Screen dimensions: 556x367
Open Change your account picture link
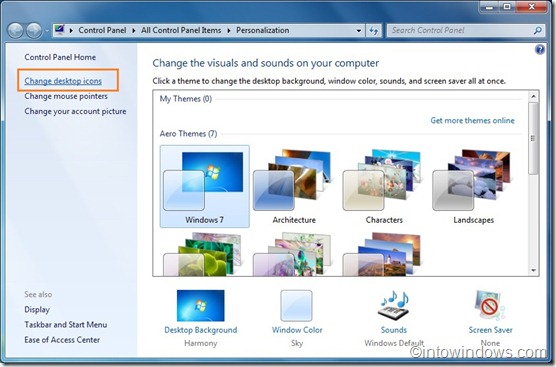[x=75, y=111]
